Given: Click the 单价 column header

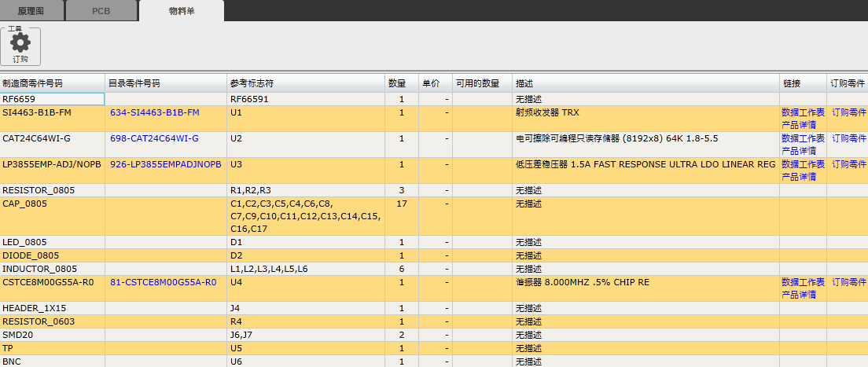Looking at the screenshot, I should point(436,83).
